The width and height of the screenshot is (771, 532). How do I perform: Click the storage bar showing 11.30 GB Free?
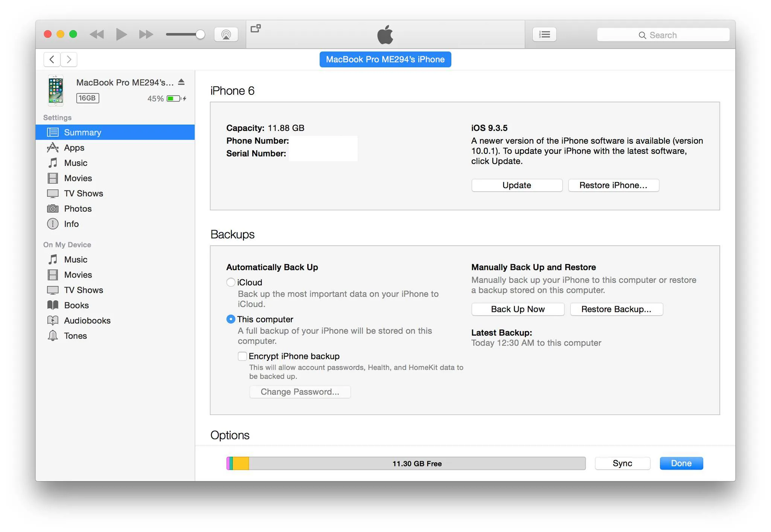tap(406, 463)
